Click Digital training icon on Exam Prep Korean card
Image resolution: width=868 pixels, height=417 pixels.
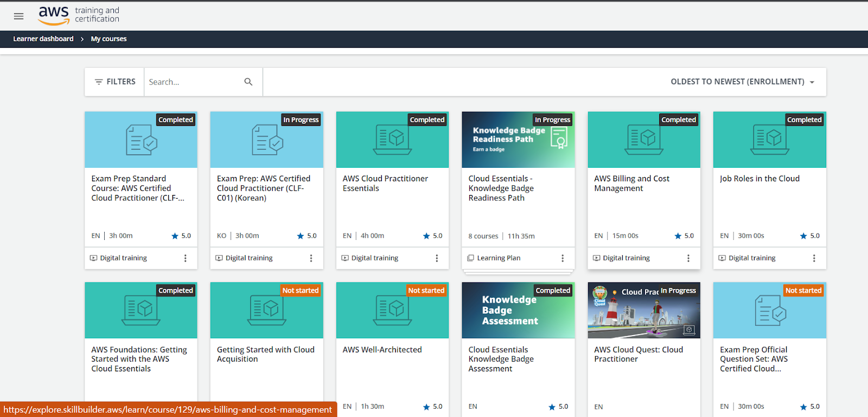[x=219, y=258]
